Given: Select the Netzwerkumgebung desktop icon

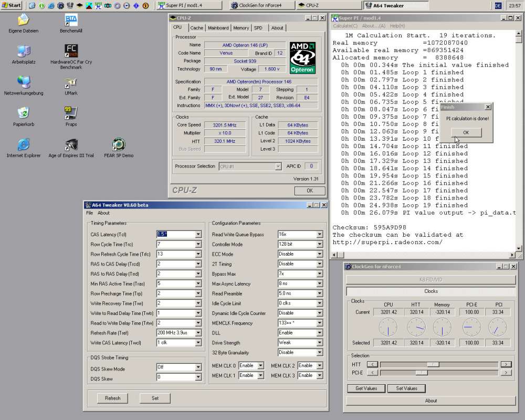Looking at the screenshot, I should pyautogui.click(x=24, y=82).
